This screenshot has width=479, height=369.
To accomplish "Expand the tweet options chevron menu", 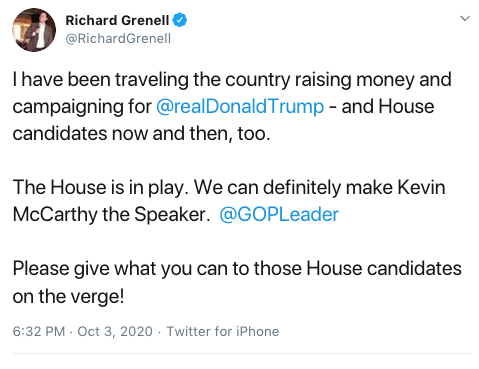I will tap(465, 18).
